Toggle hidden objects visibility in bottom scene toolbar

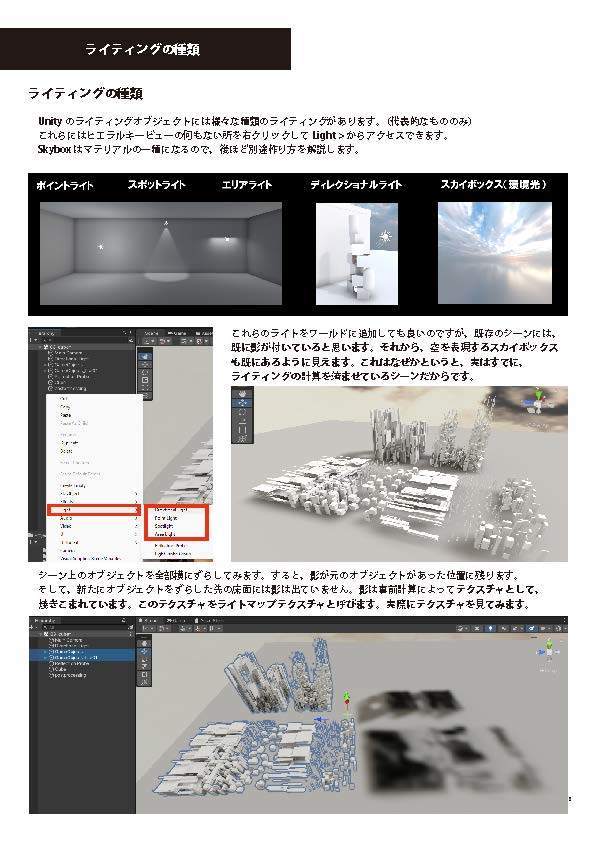[532, 628]
